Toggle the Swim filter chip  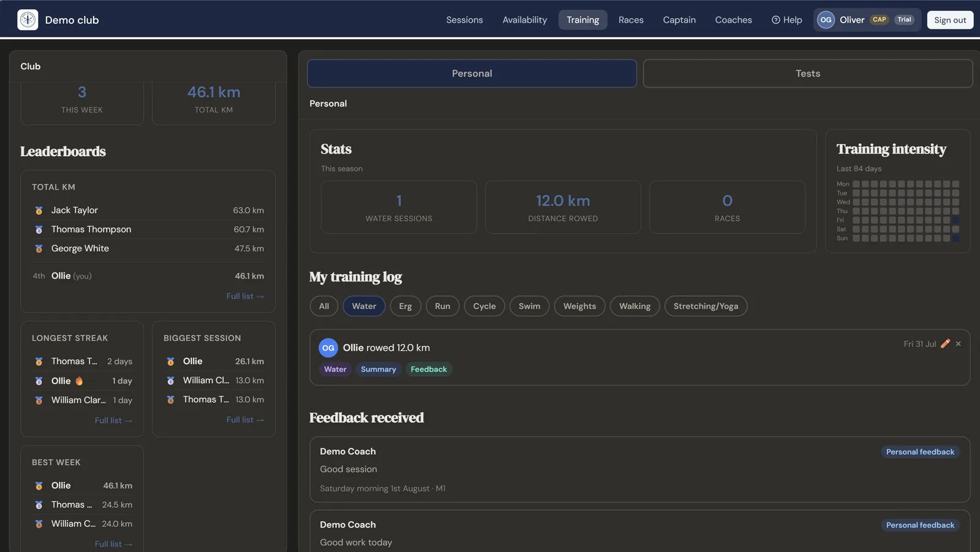click(529, 306)
